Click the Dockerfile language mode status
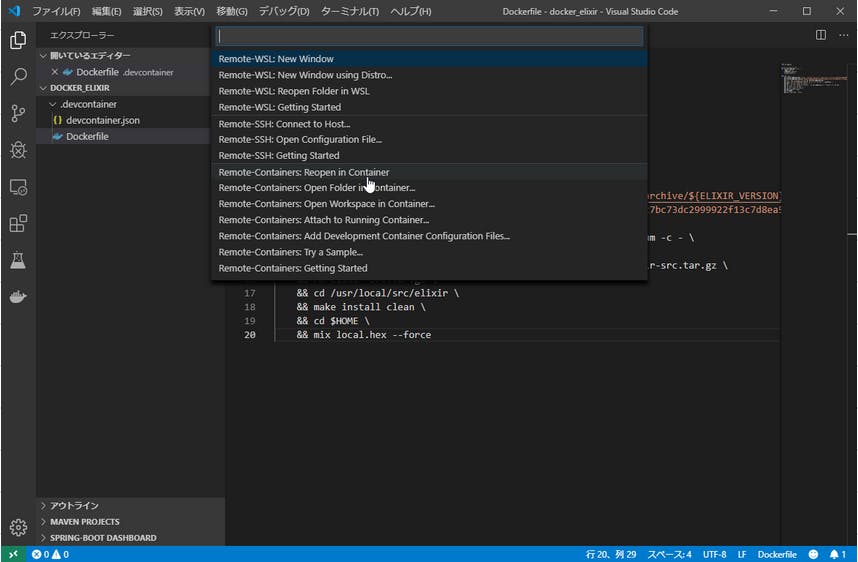 click(776, 554)
